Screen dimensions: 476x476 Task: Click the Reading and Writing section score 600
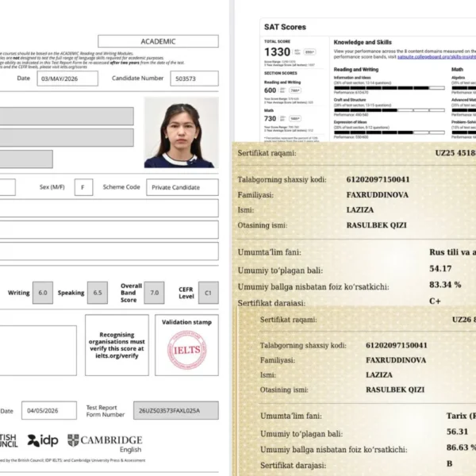point(271,90)
